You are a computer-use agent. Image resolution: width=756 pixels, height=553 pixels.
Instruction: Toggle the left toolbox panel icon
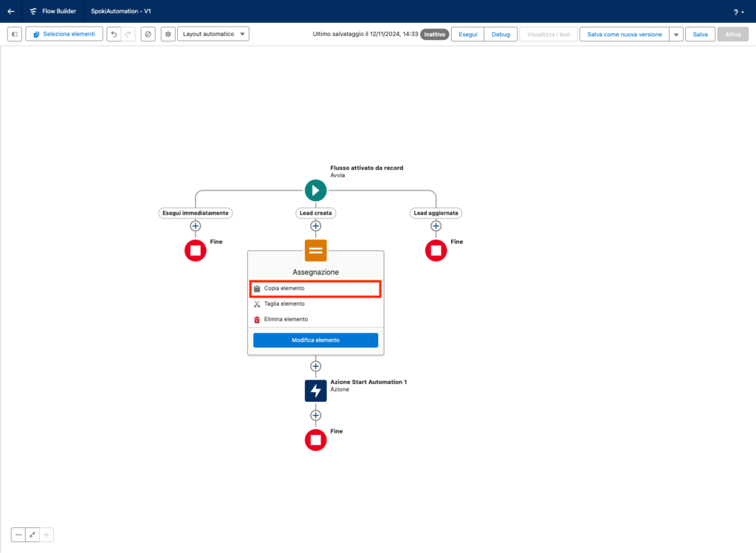[14, 34]
